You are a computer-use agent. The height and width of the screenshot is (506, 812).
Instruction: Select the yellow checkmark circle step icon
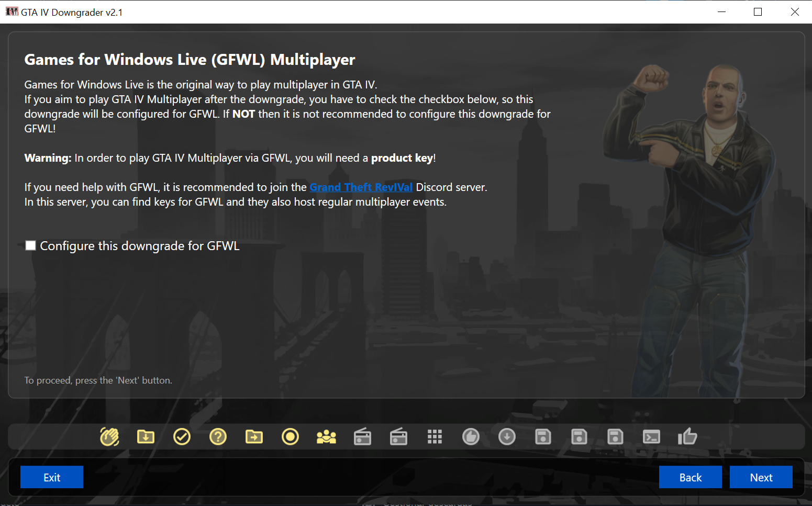point(182,436)
